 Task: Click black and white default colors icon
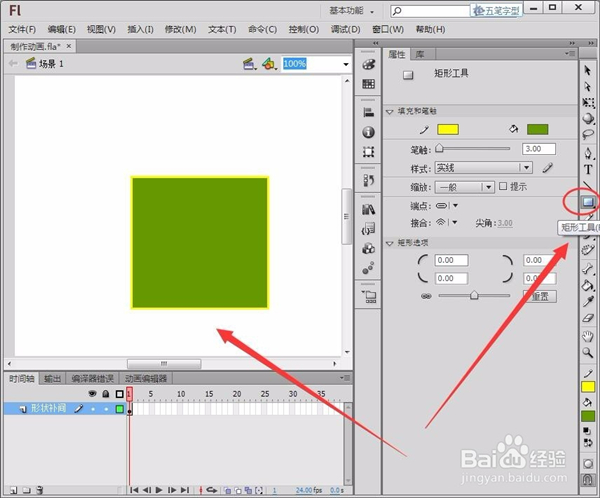coord(587,431)
